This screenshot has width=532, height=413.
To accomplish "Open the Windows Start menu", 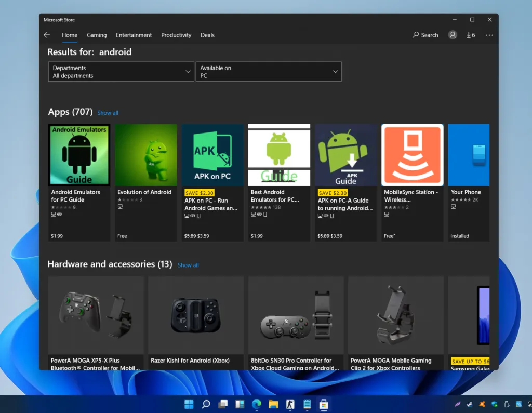I will [x=189, y=404].
